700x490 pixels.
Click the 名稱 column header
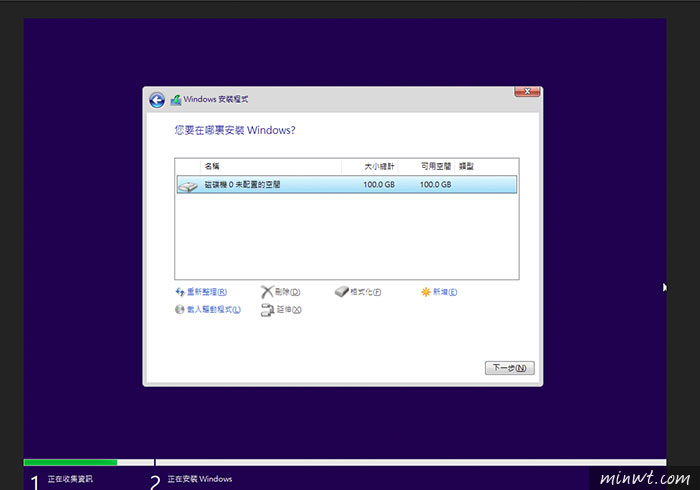point(212,166)
